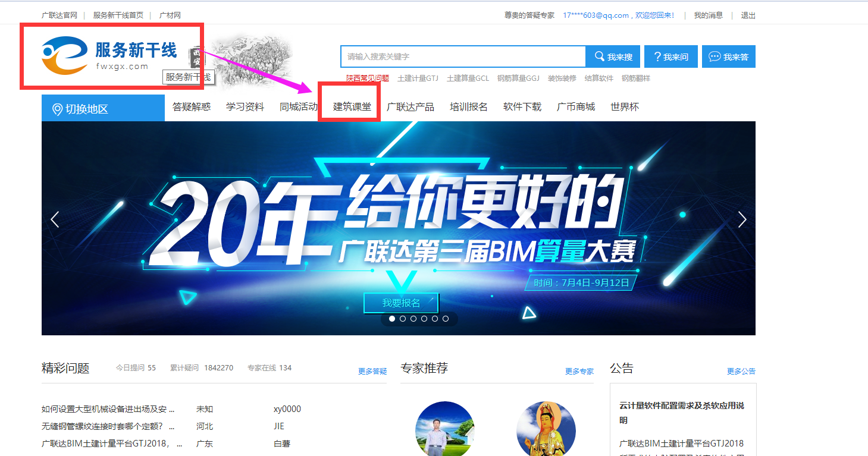Open the 培训报名 menu
The image size is (868, 456).
[469, 107]
